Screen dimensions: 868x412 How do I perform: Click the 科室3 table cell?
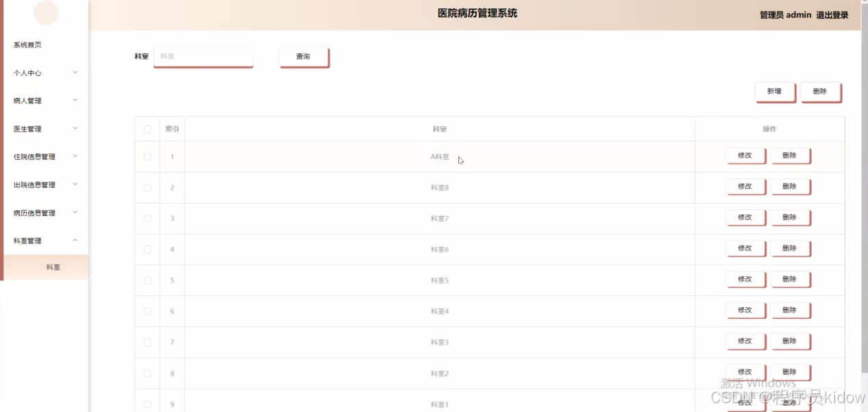pyautogui.click(x=440, y=342)
